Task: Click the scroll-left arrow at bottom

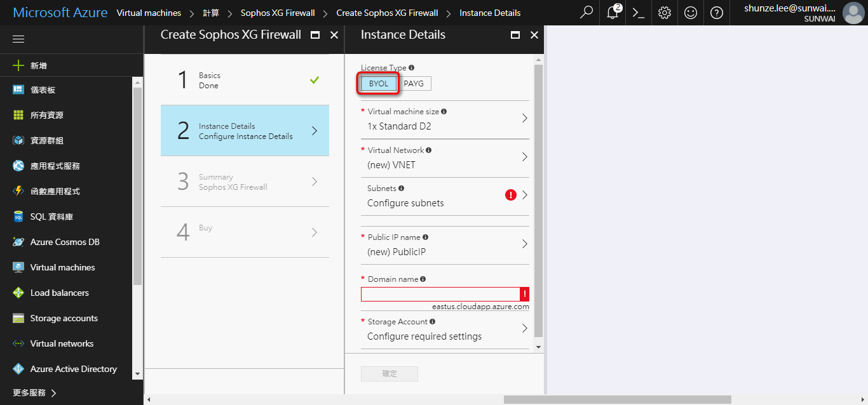Action: [149, 400]
